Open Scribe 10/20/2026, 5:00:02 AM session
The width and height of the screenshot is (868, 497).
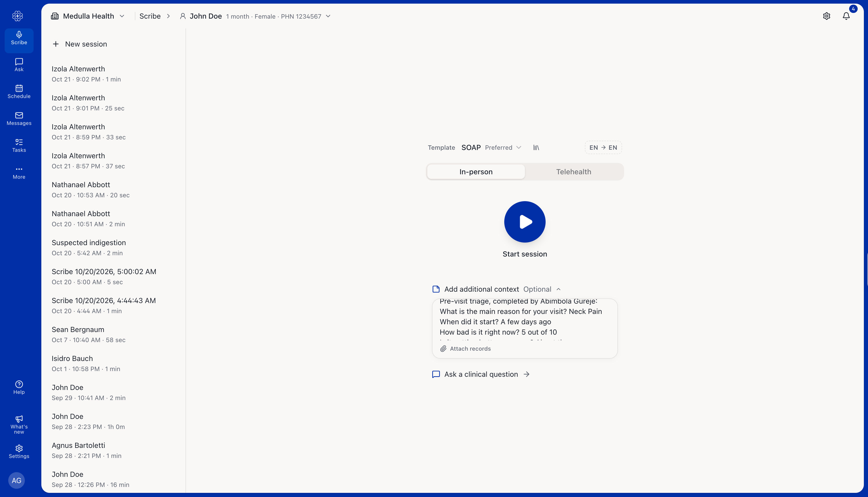(x=113, y=276)
